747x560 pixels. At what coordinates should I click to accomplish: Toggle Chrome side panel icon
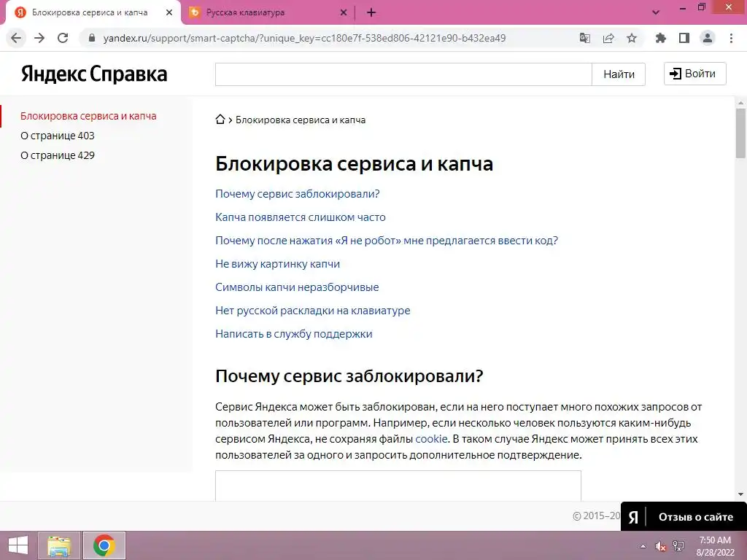(684, 38)
